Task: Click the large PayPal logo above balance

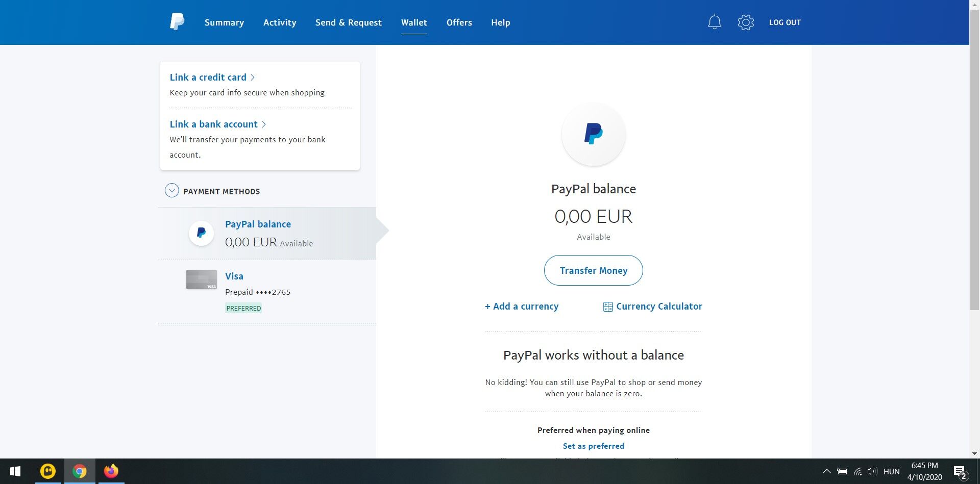Action: click(x=593, y=134)
